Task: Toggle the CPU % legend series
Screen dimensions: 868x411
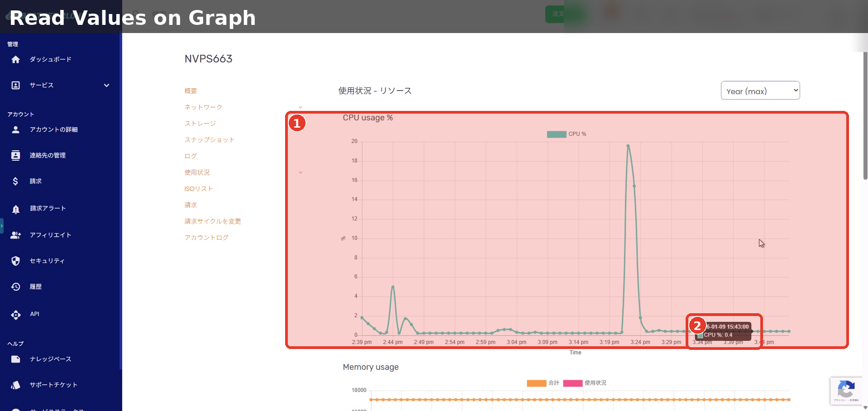Action: coord(566,134)
